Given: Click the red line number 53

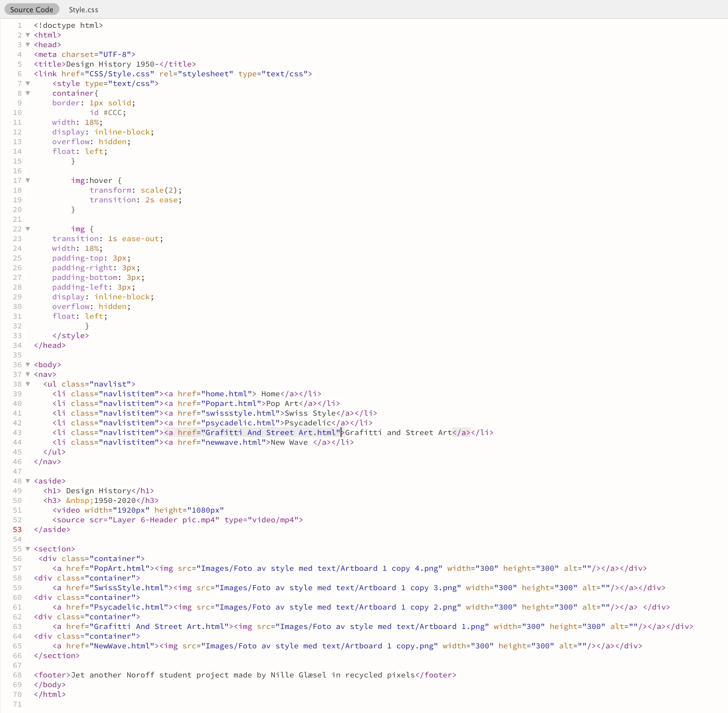Looking at the screenshot, I should 17,529.
